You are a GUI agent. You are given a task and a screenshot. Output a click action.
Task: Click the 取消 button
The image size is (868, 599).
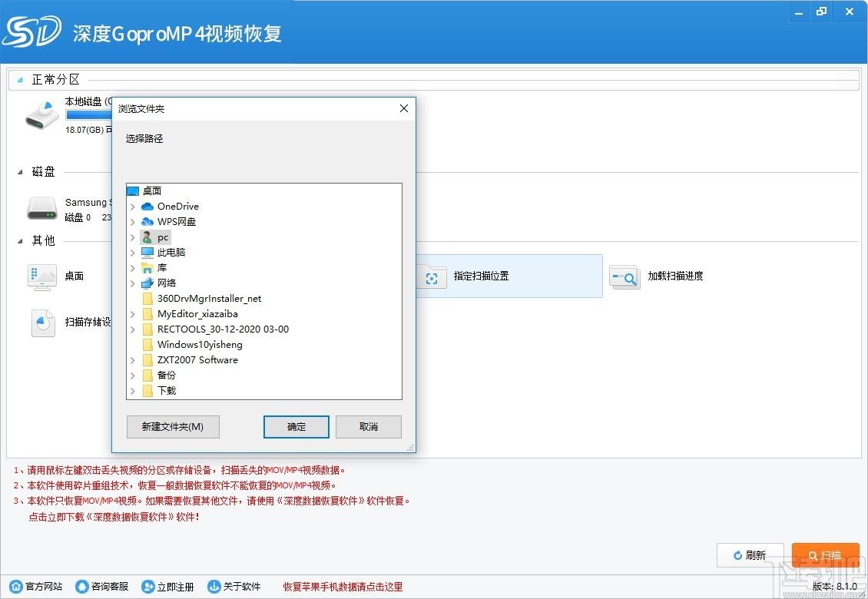pyautogui.click(x=368, y=427)
